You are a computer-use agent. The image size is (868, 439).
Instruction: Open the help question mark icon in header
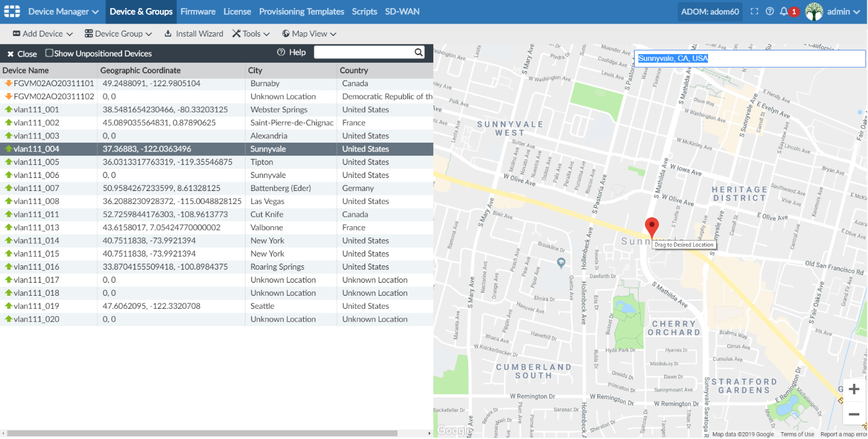769,12
